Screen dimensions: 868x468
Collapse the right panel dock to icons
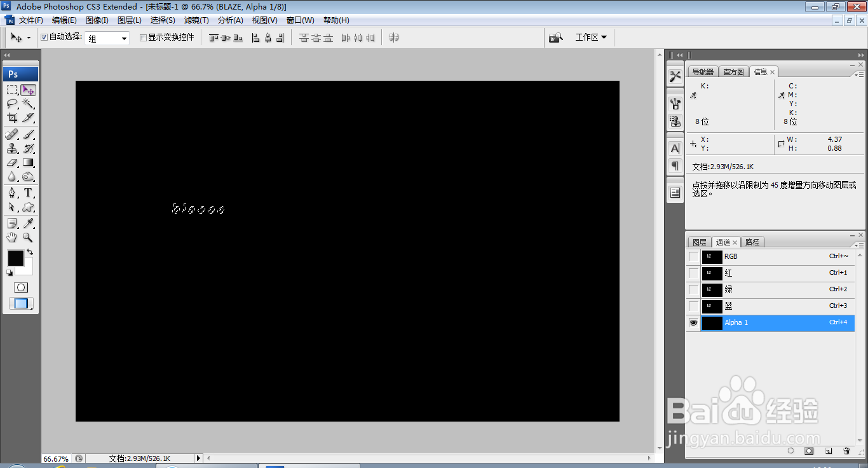[x=861, y=55]
